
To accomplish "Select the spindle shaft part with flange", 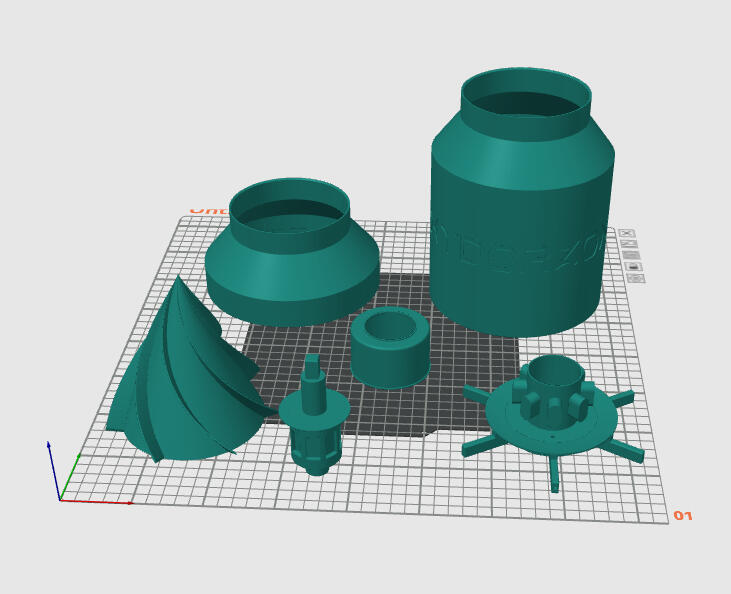I will pos(314,420).
